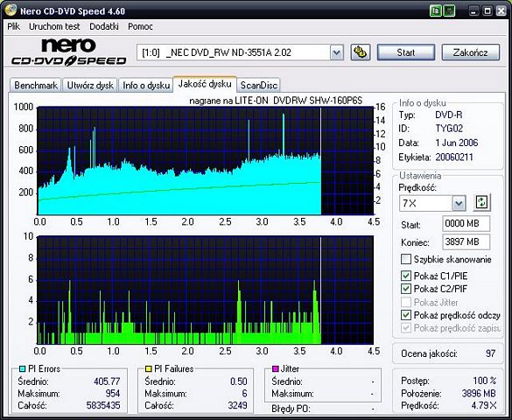The height and width of the screenshot is (420, 512).
Task: Open the Dodatki menu
Action: coord(104,26)
